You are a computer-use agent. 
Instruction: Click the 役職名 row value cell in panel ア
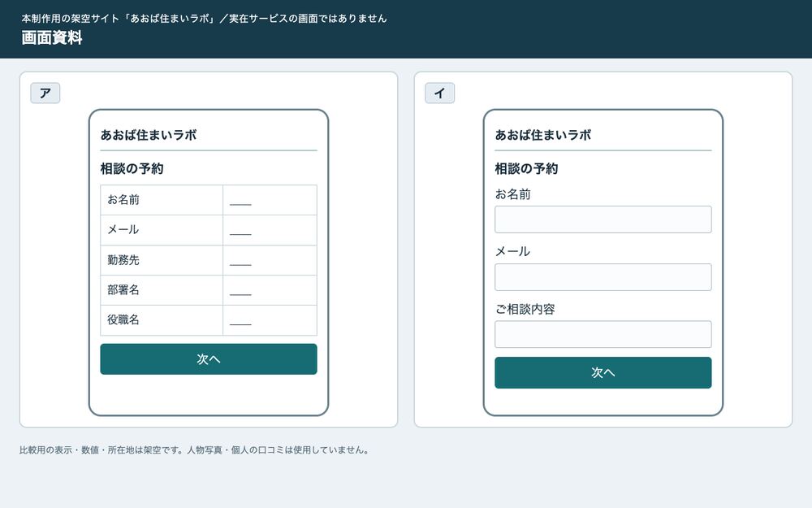pos(270,320)
